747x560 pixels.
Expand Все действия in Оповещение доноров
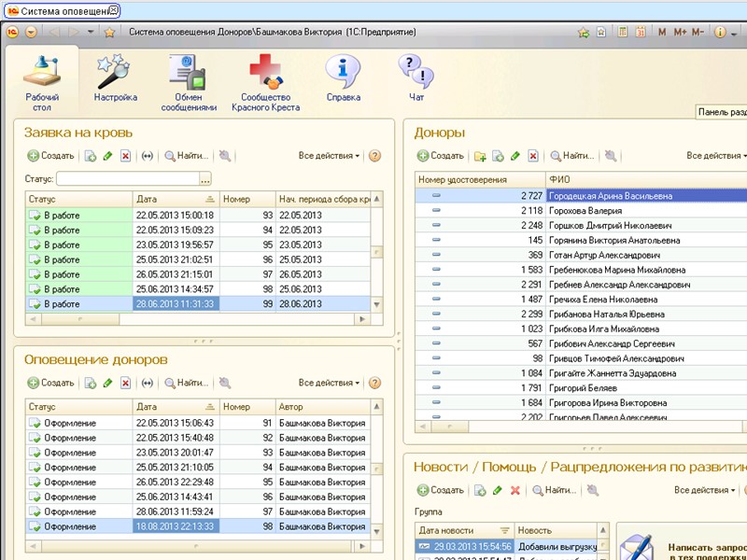pyautogui.click(x=329, y=383)
